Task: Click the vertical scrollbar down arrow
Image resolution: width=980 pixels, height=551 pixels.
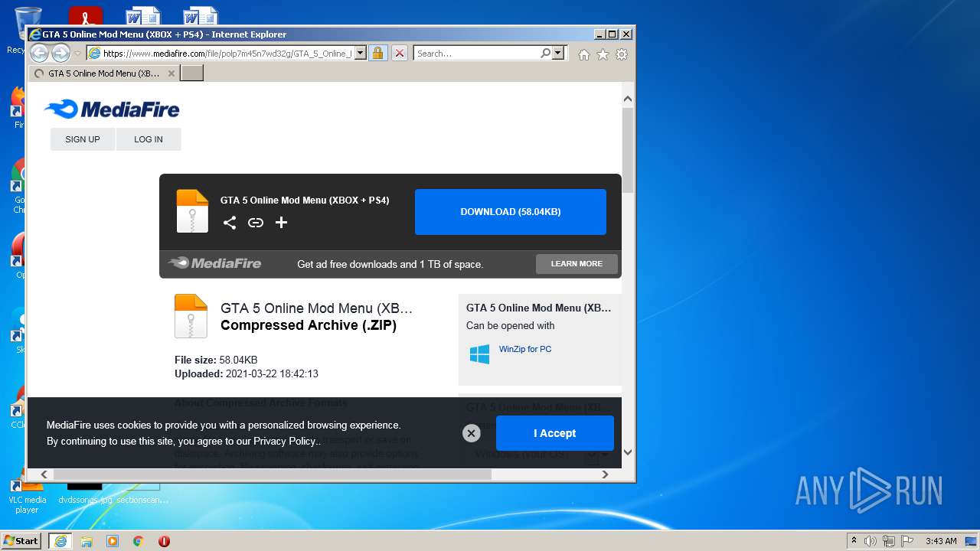Action: pos(628,452)
